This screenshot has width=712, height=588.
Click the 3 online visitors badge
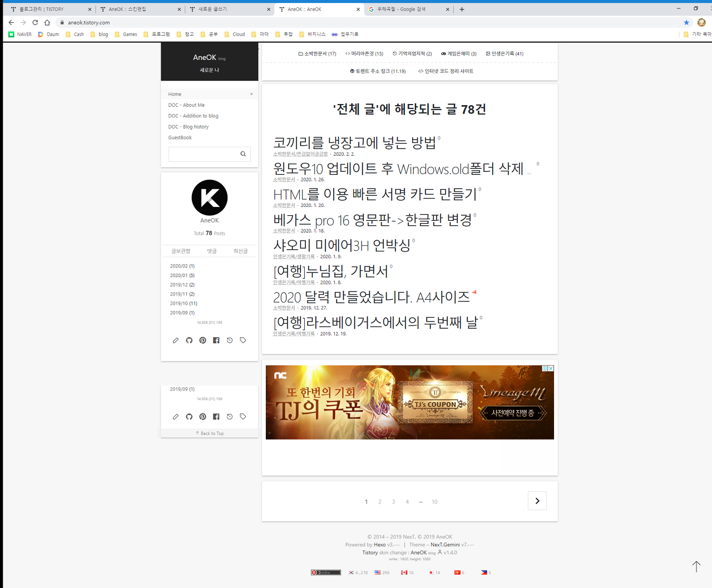coord(326,572)
